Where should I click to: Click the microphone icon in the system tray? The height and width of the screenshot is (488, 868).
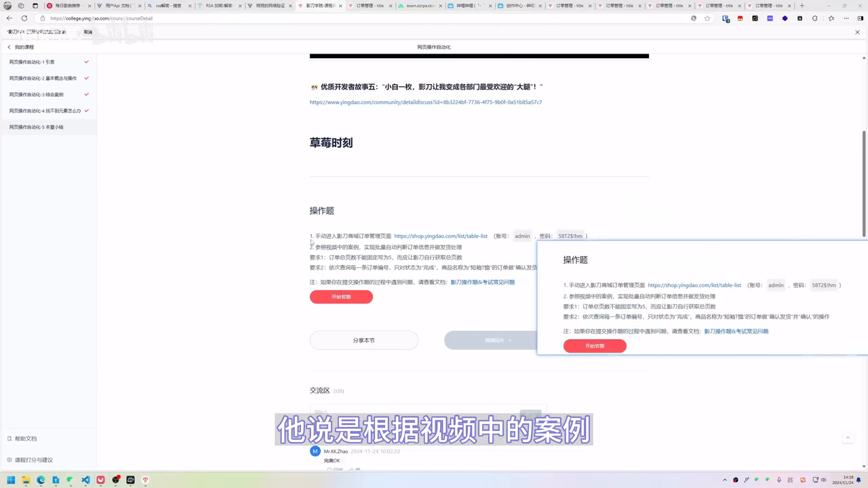pyautogui.click(x=779, y=480)
